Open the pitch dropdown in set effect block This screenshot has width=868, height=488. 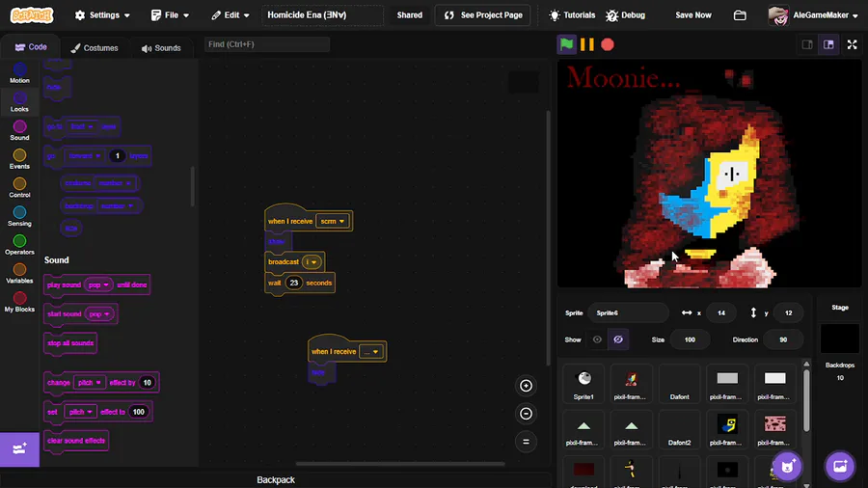(x=80, y=412)
